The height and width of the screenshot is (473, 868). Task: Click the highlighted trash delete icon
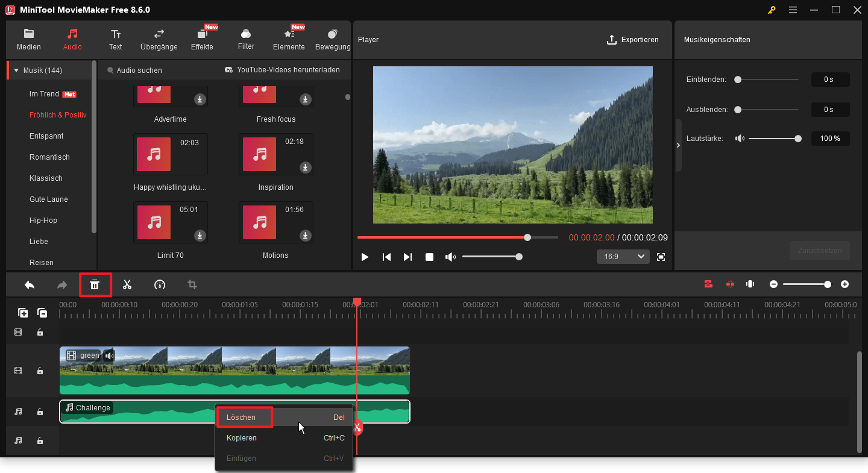click(x=95, y=284)
